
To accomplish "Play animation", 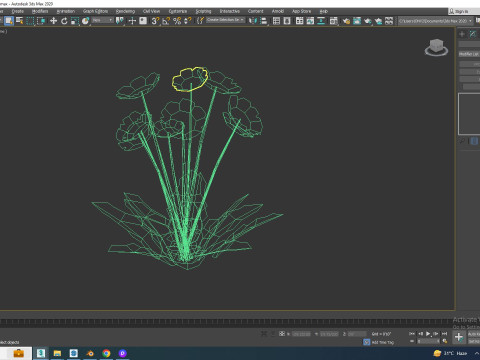I will tap(428, 333).
